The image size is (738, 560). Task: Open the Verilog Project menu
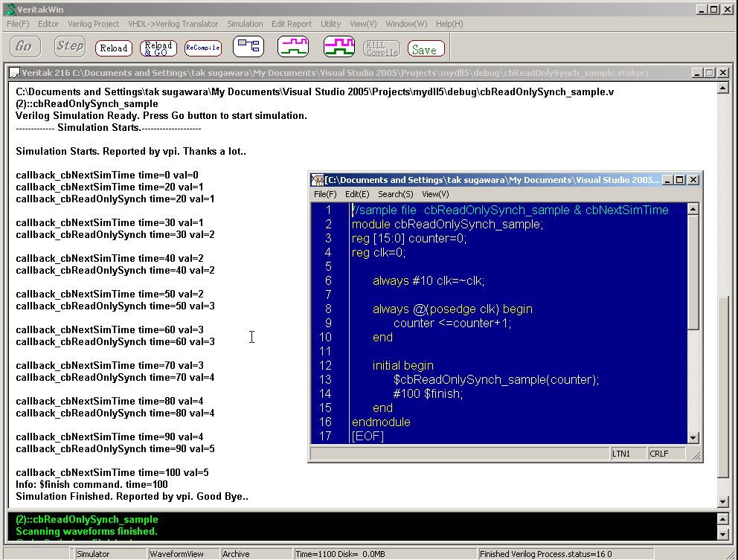point(93,24)
